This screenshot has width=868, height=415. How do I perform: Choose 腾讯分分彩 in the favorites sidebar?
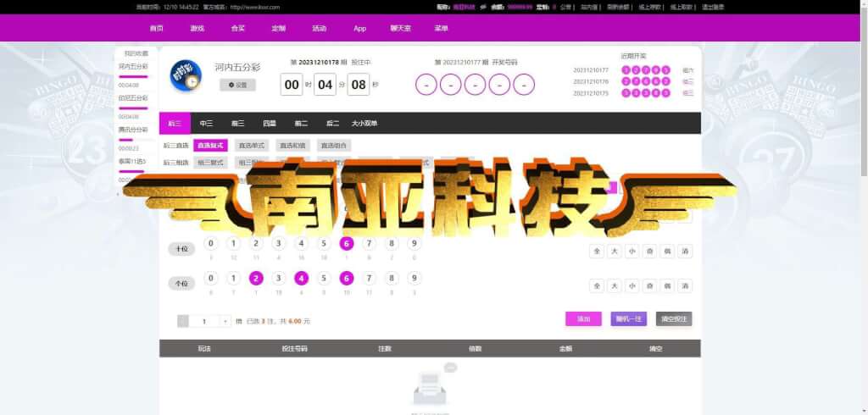pos(133,130)
